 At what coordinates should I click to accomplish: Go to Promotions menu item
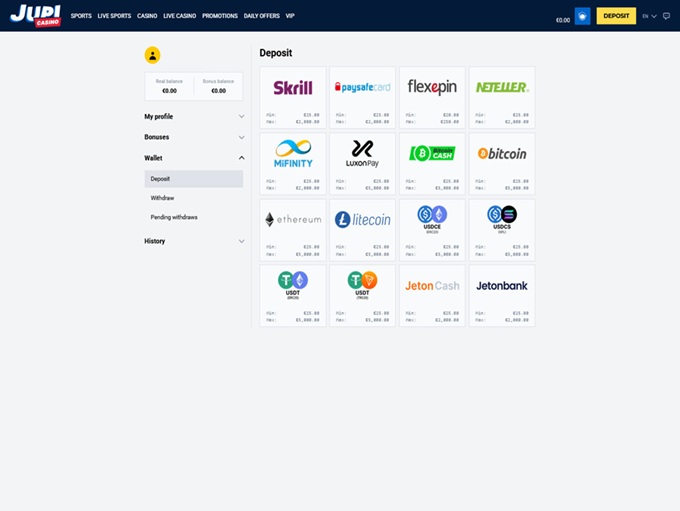pyautogui.click(x=220, y=16)
